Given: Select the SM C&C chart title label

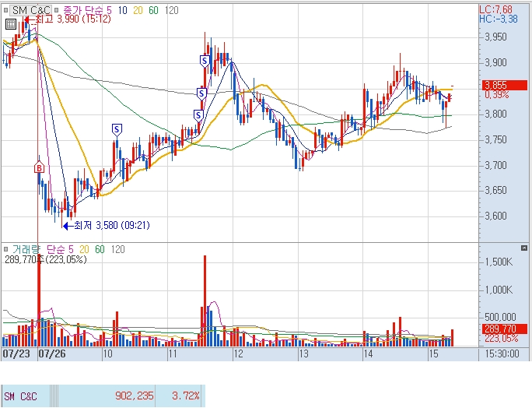Looking at the screenshot, I should [x=31, y=11].
